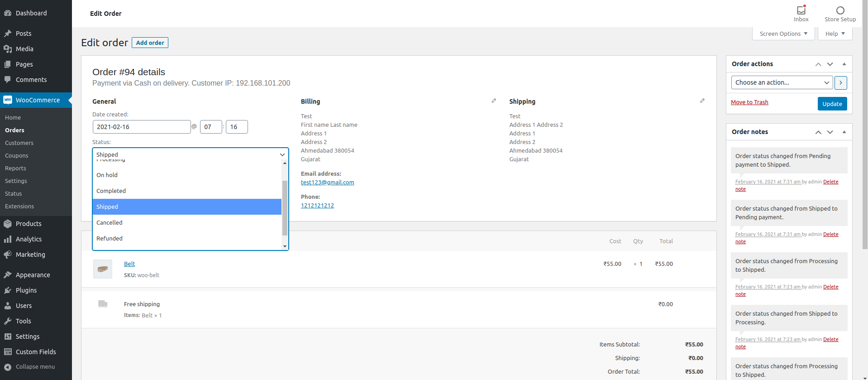868x380 pixels.
Task: Click the WooCommerce logo icon
Action: 8,100
